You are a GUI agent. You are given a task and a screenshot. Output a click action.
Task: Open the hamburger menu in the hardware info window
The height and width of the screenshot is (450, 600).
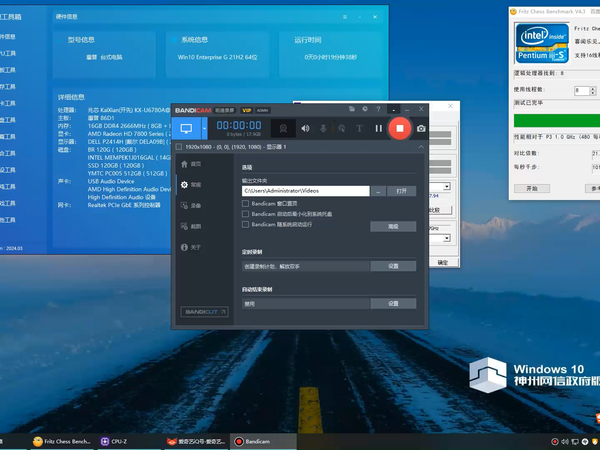(x=345, y=17)
